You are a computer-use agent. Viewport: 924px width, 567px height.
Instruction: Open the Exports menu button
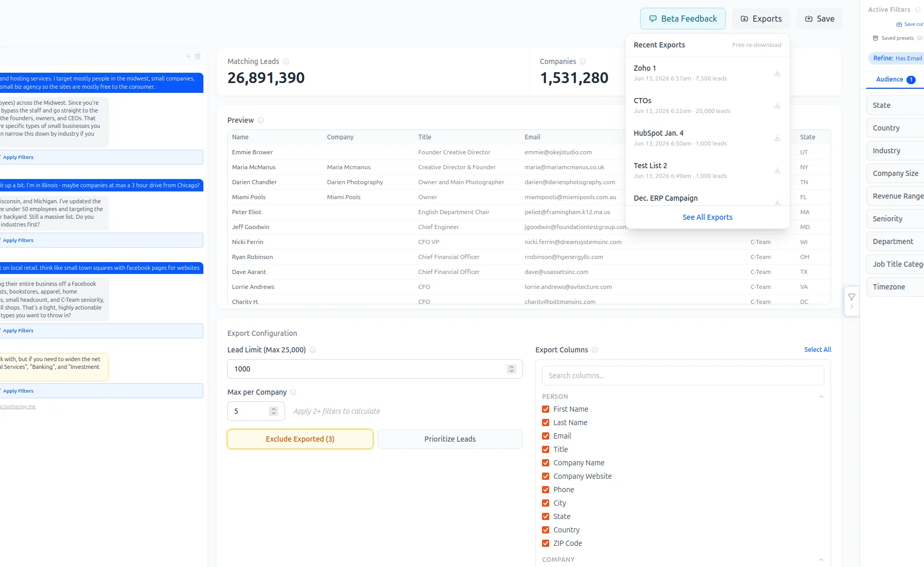tap(761, 19)
